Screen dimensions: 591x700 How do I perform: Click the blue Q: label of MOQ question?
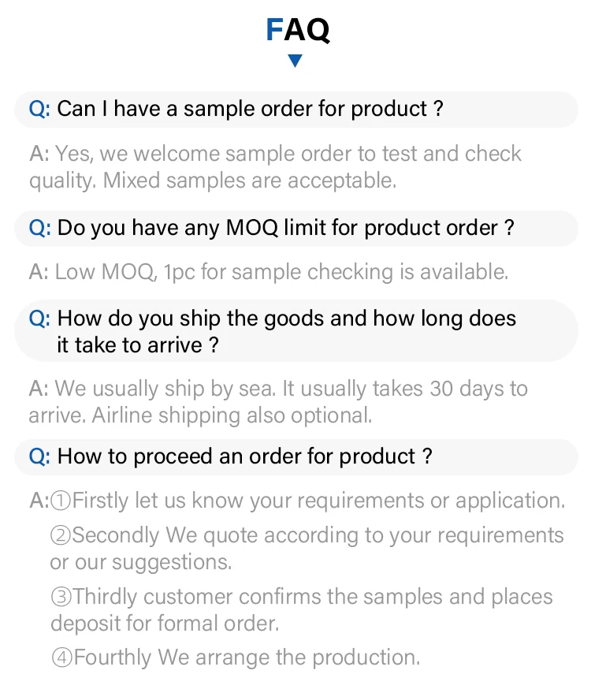39,229
